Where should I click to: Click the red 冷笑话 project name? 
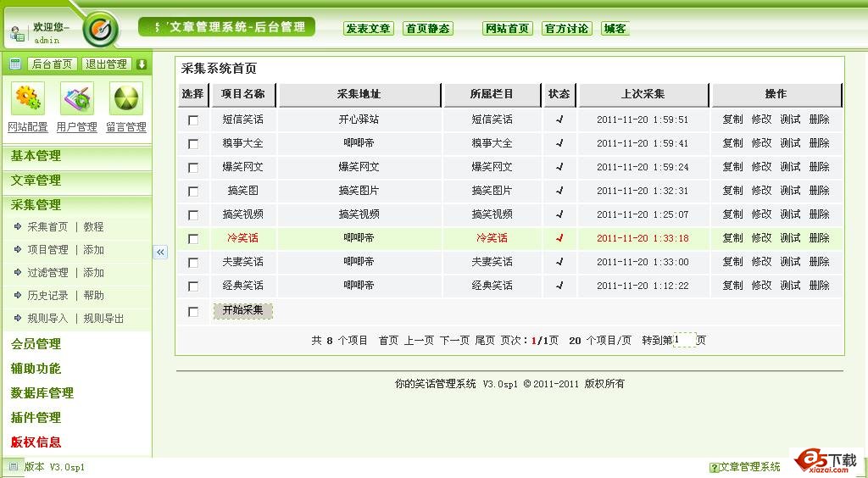(243, 238)
